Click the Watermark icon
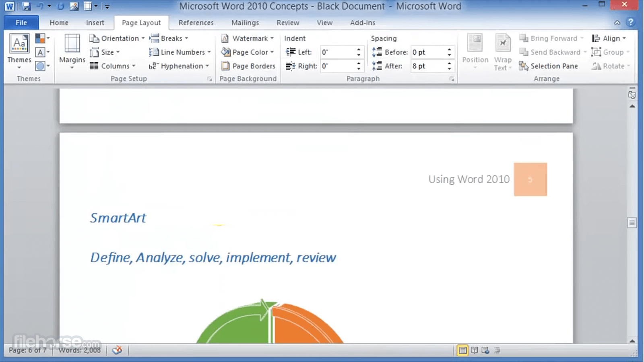 (225, 38)
